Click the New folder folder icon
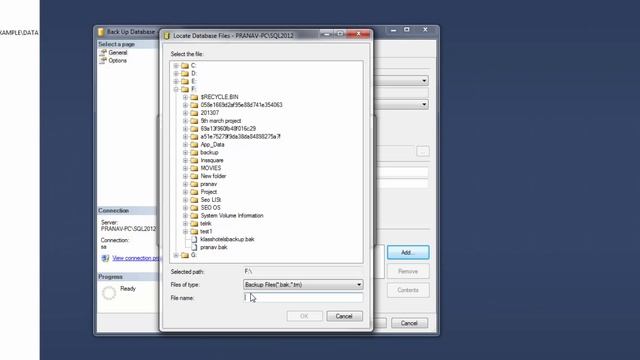This screenshot has height=360, width=640. [x=194, y=176]
